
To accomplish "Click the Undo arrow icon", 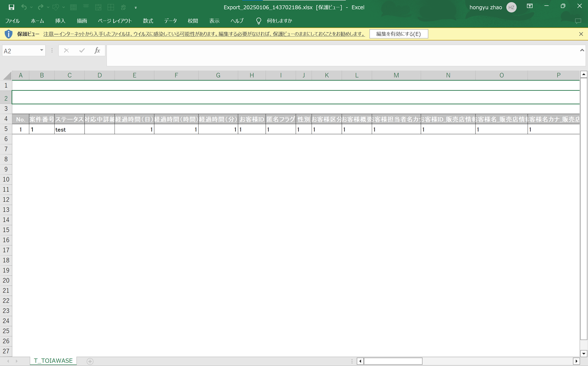I will [x=24, y=7].
